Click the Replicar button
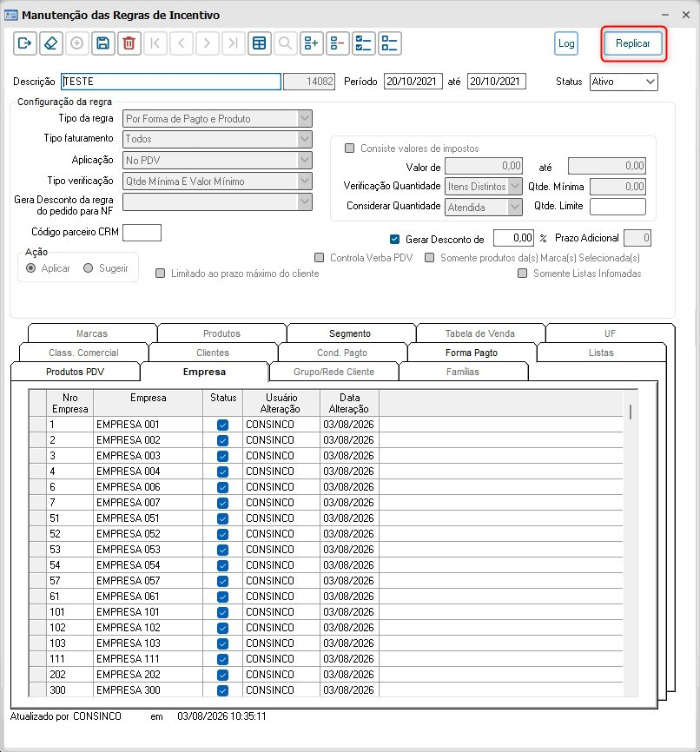This screenshot has height=752, width=700. pos(633,43)
